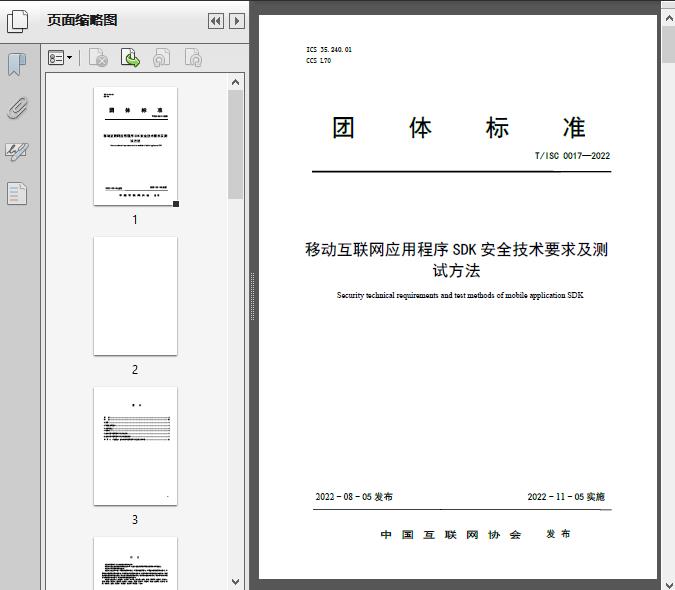Screen dimensions: 675x590
Task: Click the ICS 35.240.01 text
Action: pyautogui.click(x=329, y=49)
